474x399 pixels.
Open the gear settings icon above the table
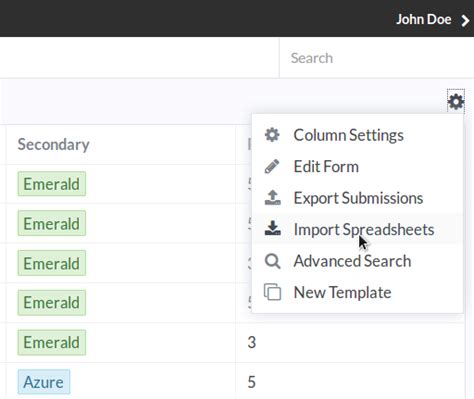[456, 101]
